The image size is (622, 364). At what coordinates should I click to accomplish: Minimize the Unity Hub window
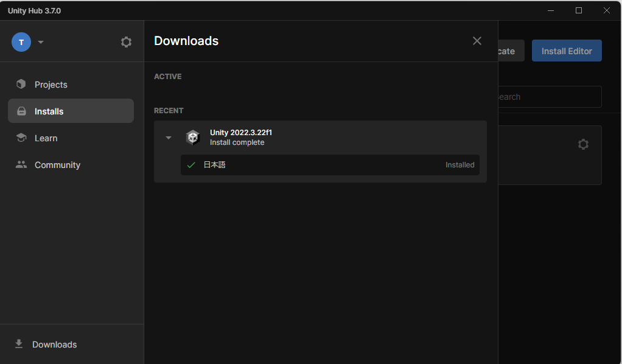551,11
